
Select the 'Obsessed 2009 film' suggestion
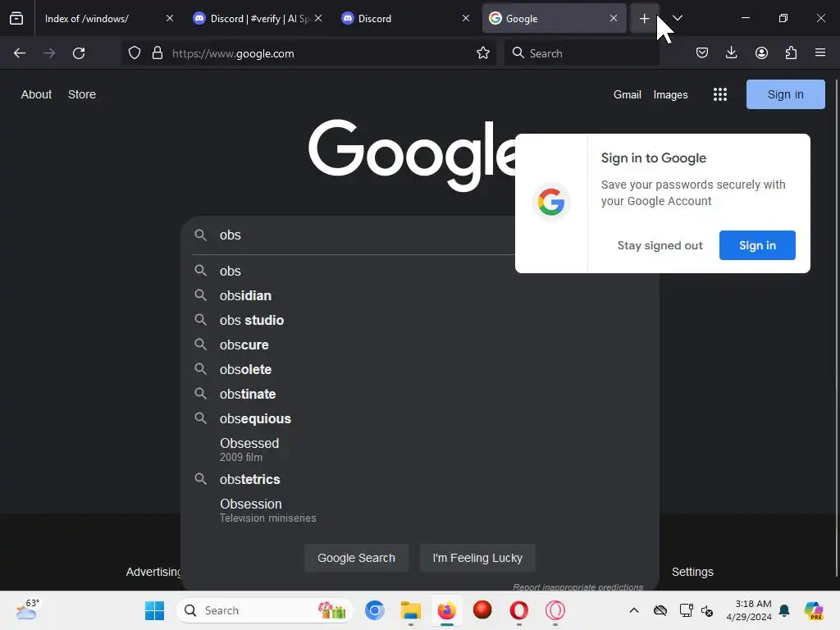[x=420, y=450]
